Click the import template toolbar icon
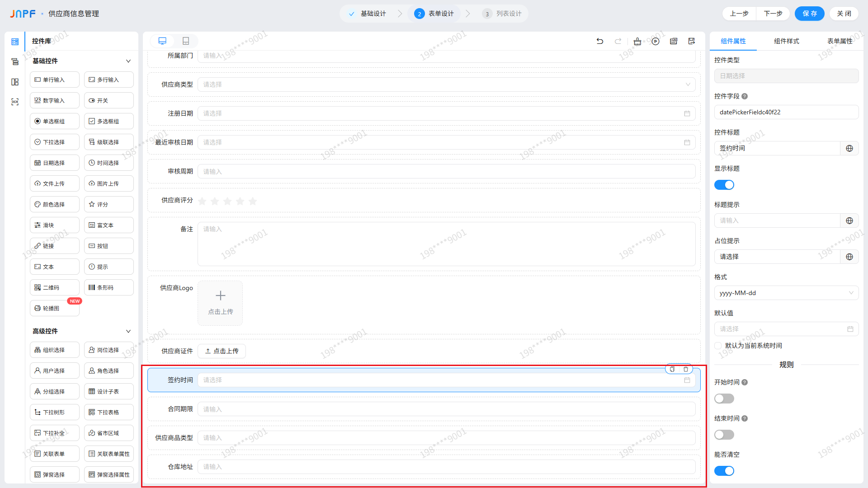 [674, 41]
